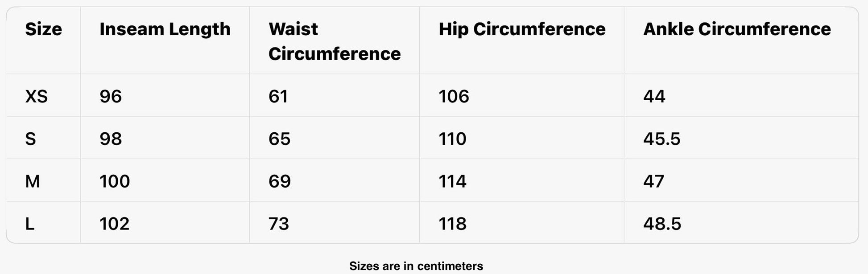
Task: Select the XS waist value 61
Action: tap(278, 96)
